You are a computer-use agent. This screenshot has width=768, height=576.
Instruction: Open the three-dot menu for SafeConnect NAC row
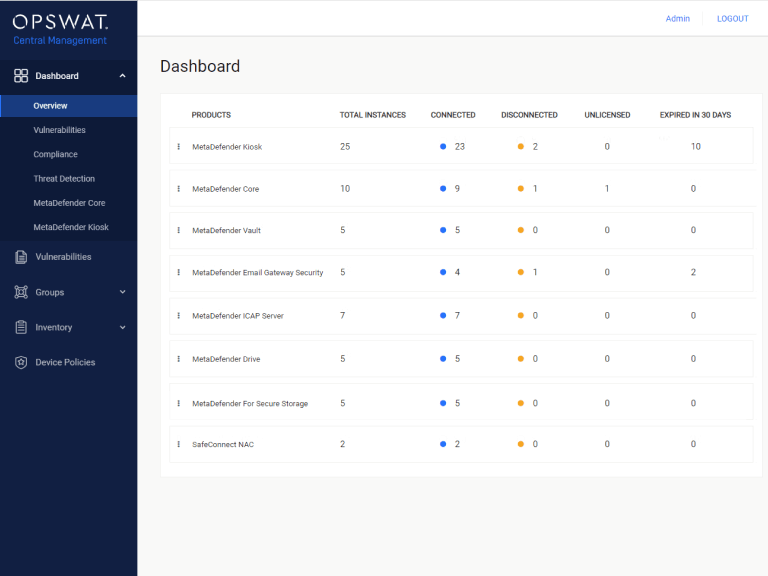pyautogui.click(x=179, y=444)
